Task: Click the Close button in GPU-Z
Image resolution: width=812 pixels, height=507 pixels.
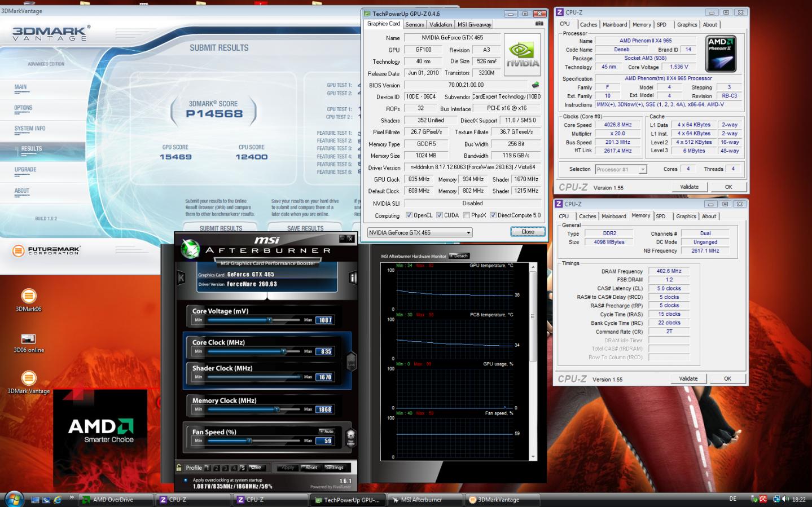Action: [528, 232]
